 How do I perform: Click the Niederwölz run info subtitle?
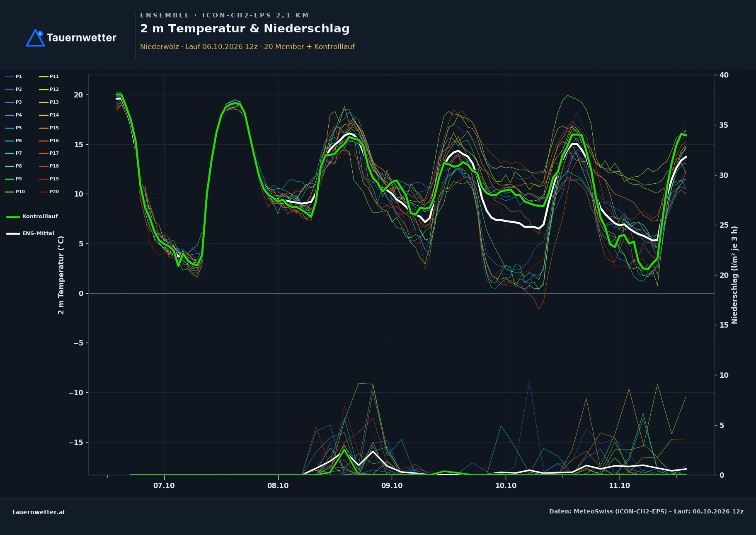tap(247, 46)
